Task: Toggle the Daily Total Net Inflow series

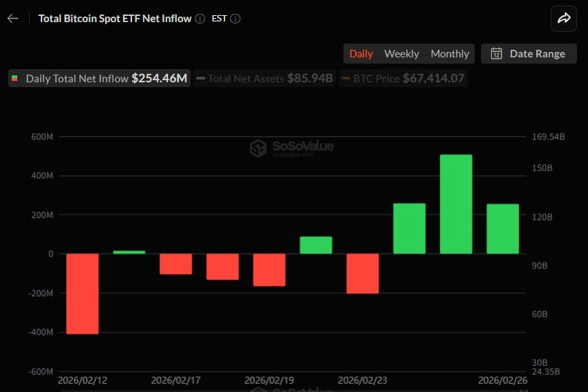Action: [99, 78]
